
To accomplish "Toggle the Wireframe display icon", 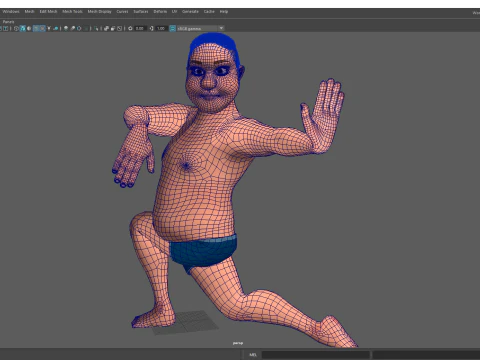I will click(x=16, y=29).
